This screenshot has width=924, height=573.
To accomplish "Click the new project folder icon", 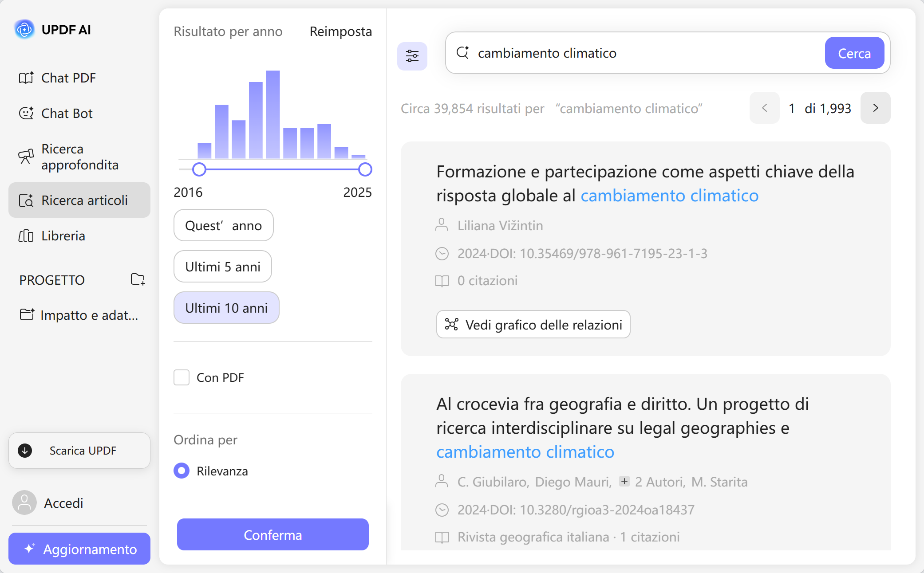I will [x=138, y=279].
